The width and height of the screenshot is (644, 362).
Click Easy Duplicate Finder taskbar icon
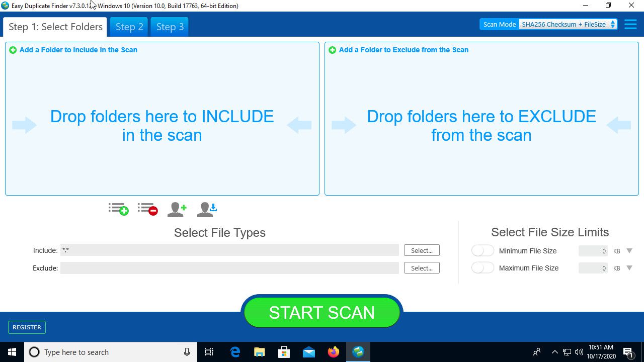pos(358,352)
